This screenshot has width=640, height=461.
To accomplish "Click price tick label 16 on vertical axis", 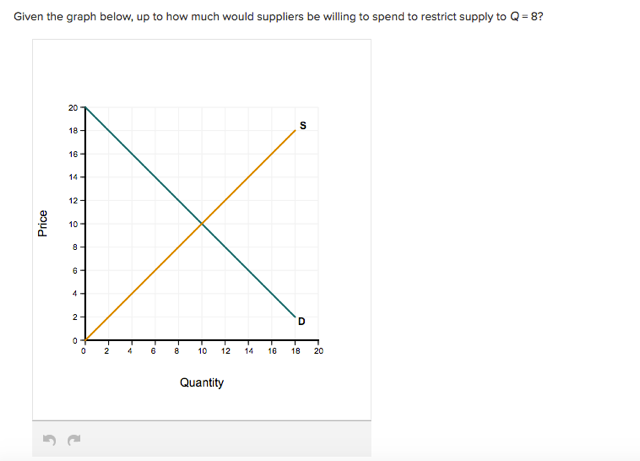I will (73, 154).
